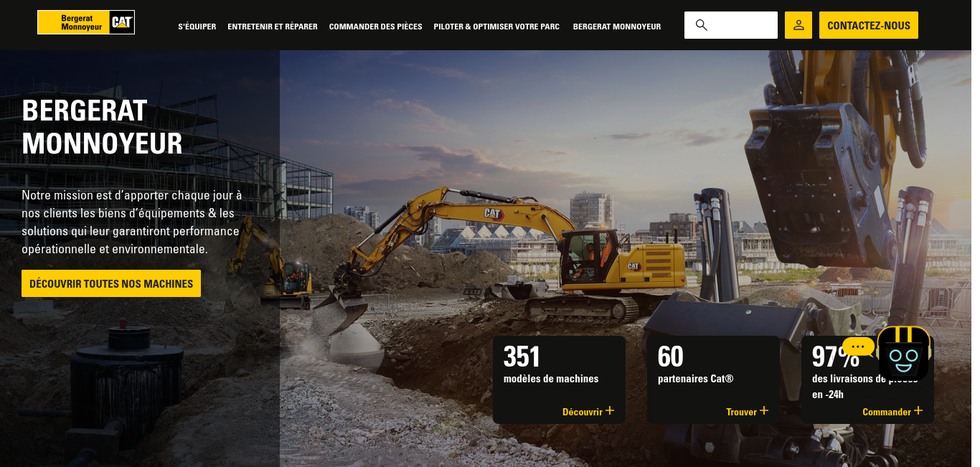
Task: Click "en -24h" text in delivery card
Action: pos(828,395)
